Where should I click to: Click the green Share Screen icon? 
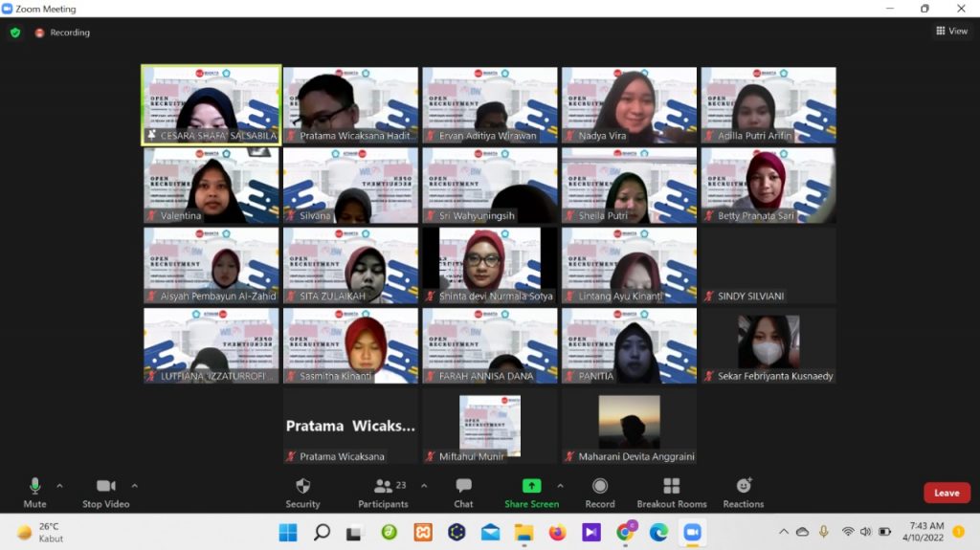pyautogui.click(x=531, y=486)
